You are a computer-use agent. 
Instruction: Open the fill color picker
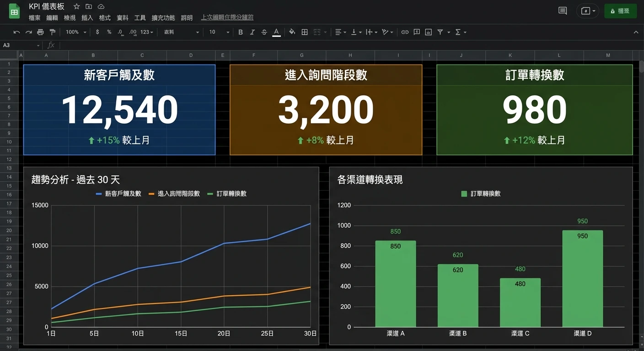point(292,32)
